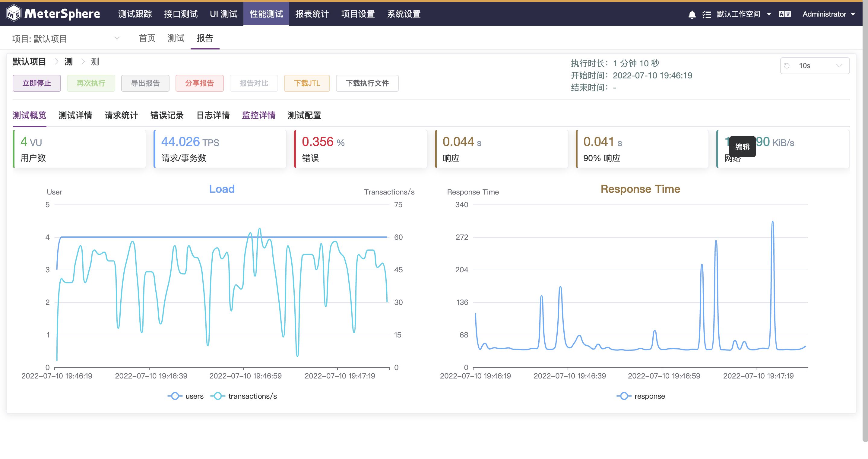The width and height of the screenshot is (868, 459).
Task: Click the 开始时间 2022-07-10 19:46:19 text
Action: coord(631,75)
